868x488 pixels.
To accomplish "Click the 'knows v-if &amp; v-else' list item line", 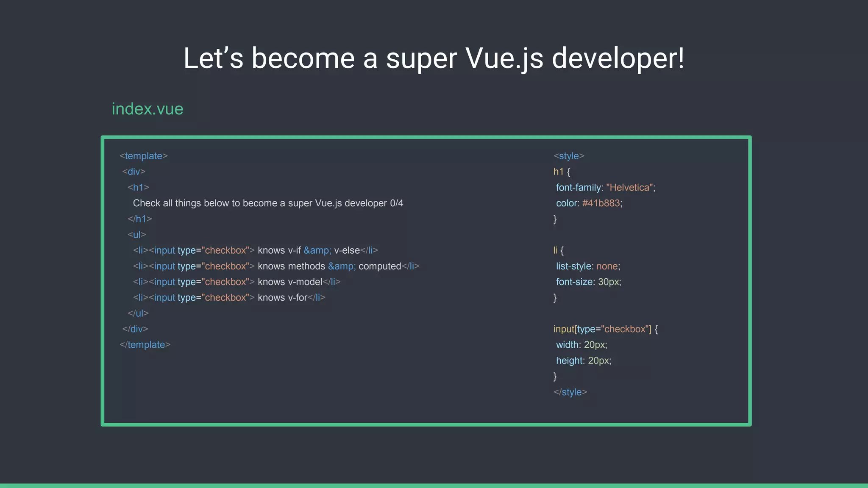I will [x=256, y=250].
